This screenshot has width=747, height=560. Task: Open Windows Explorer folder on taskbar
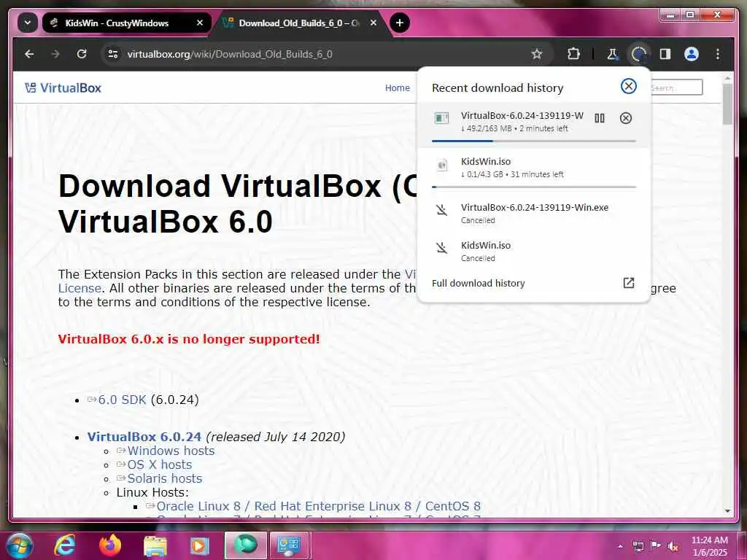155,545
